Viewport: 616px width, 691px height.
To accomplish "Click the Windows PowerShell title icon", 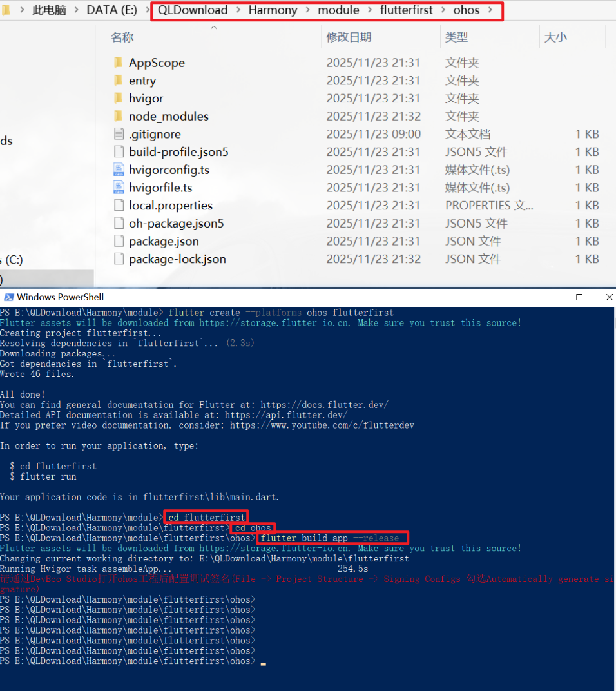I will (x=9, y=297).
